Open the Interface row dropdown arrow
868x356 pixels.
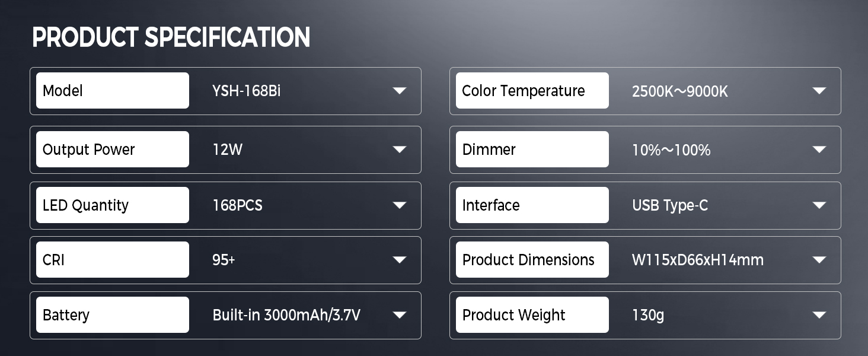coord(819,205)
